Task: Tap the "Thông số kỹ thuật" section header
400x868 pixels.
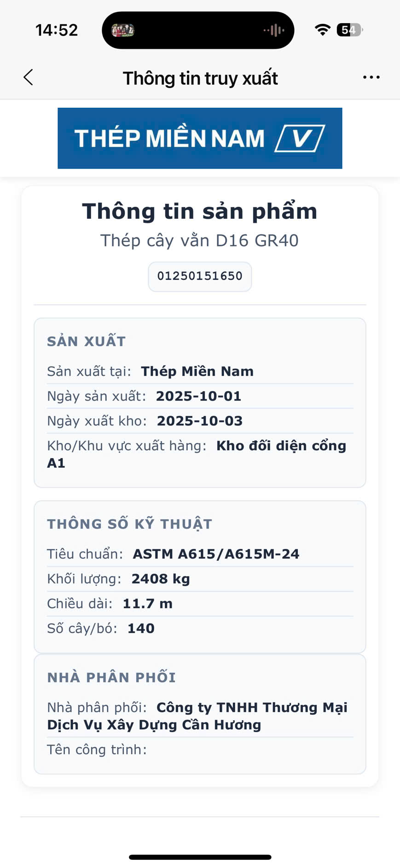Action: pos(129,524)
